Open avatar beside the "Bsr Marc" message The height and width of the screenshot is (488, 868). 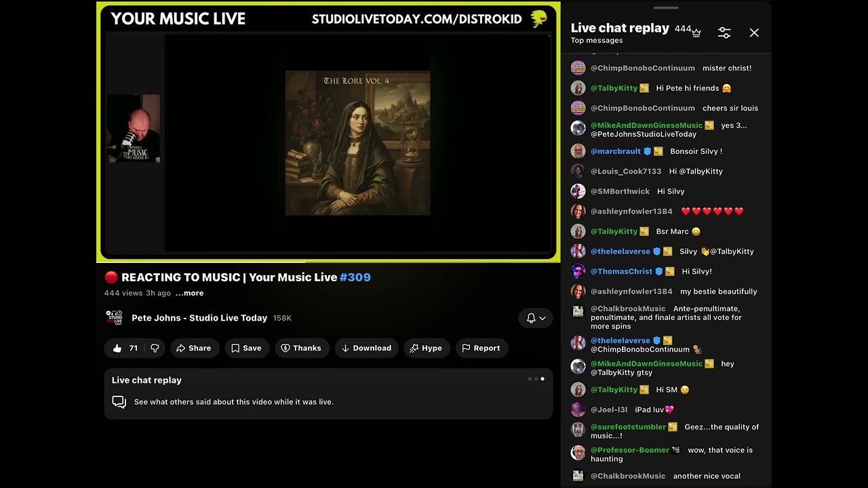578,231
